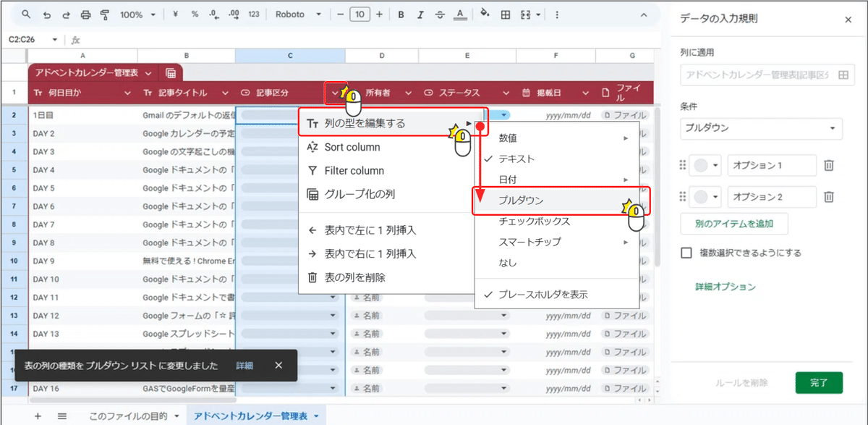This screenshot has height=425, width=868.
Task: Open the 掲載日 column header dropdown
Action: tap(586, 93)
